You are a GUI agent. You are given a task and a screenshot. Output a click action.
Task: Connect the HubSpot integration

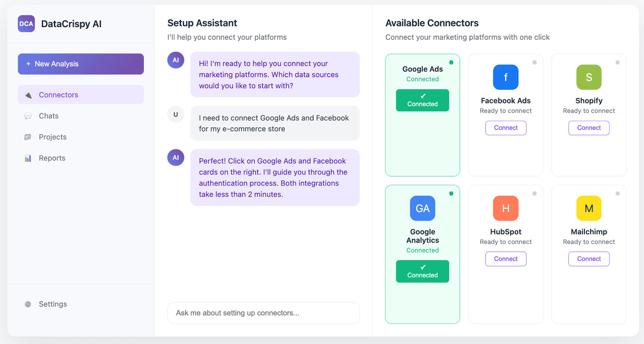505,259
